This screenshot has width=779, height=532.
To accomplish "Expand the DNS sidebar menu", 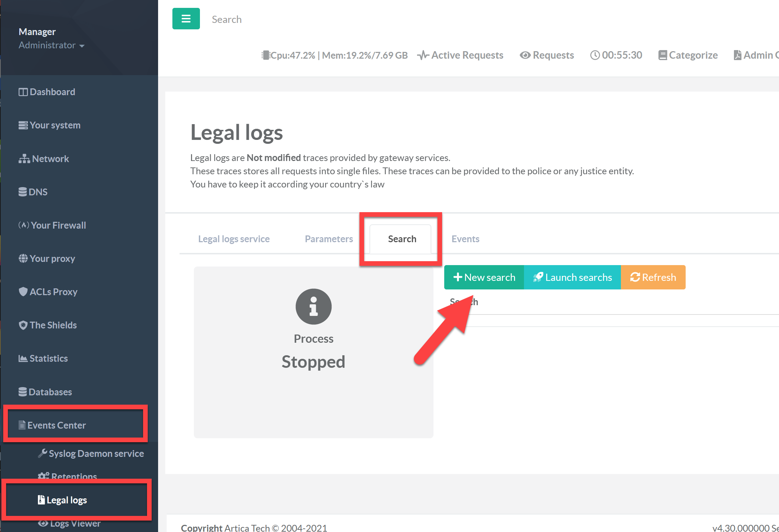I will click(33, 192).
